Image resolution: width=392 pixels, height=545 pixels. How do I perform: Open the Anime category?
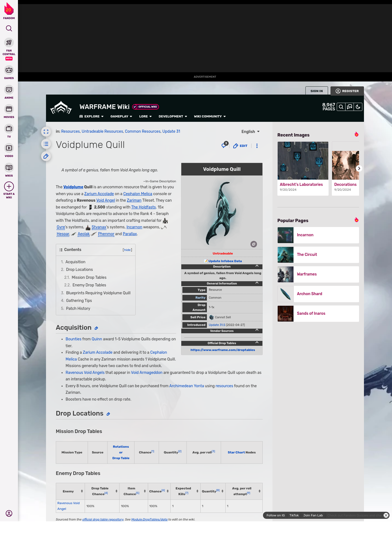(x=9, y=92)
